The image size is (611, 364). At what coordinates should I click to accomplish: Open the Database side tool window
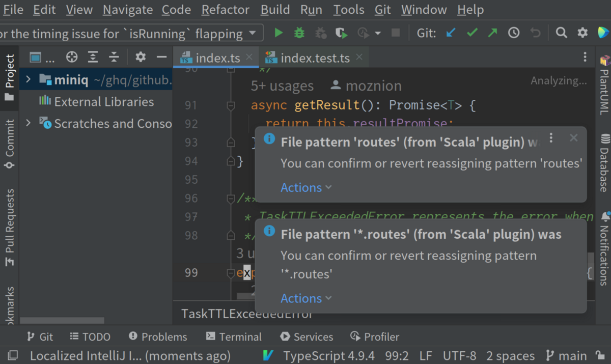604,162
